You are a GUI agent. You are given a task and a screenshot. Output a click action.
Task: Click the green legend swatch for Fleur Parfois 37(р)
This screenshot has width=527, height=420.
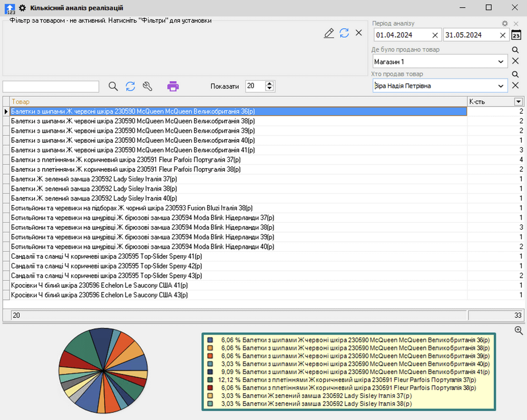[x=210, y=379]
